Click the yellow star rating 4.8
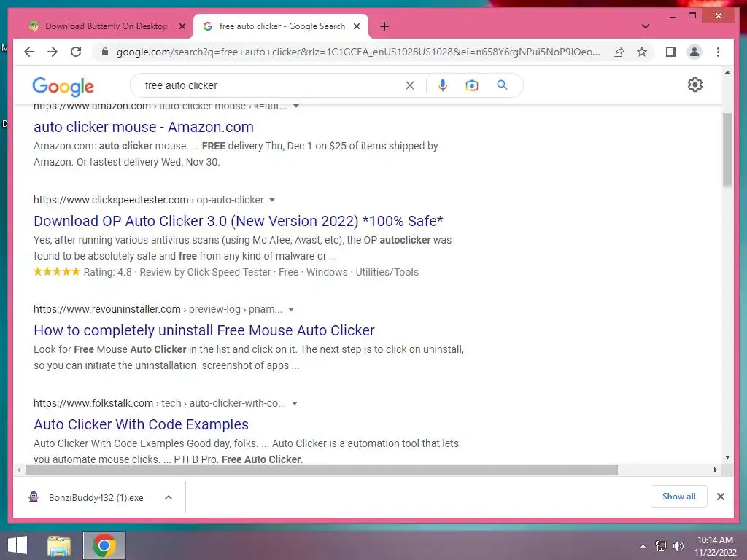747x560 pixels. point(57,272)
